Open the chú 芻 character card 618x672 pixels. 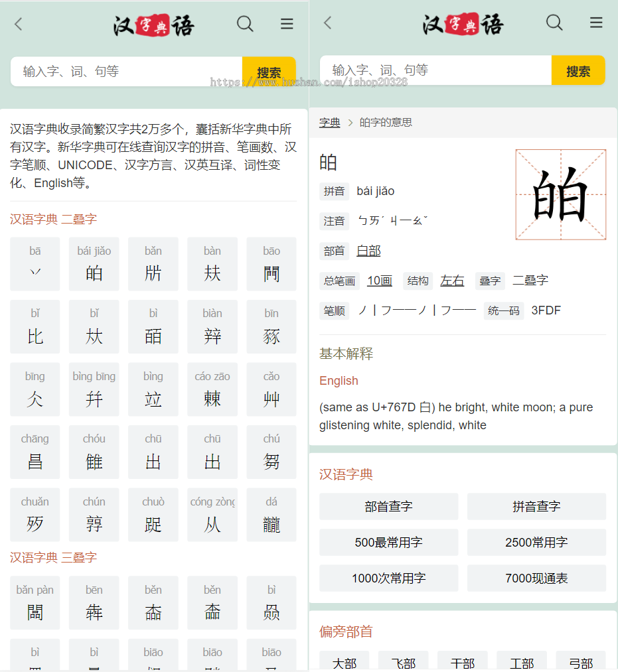[x=271, y=452]
